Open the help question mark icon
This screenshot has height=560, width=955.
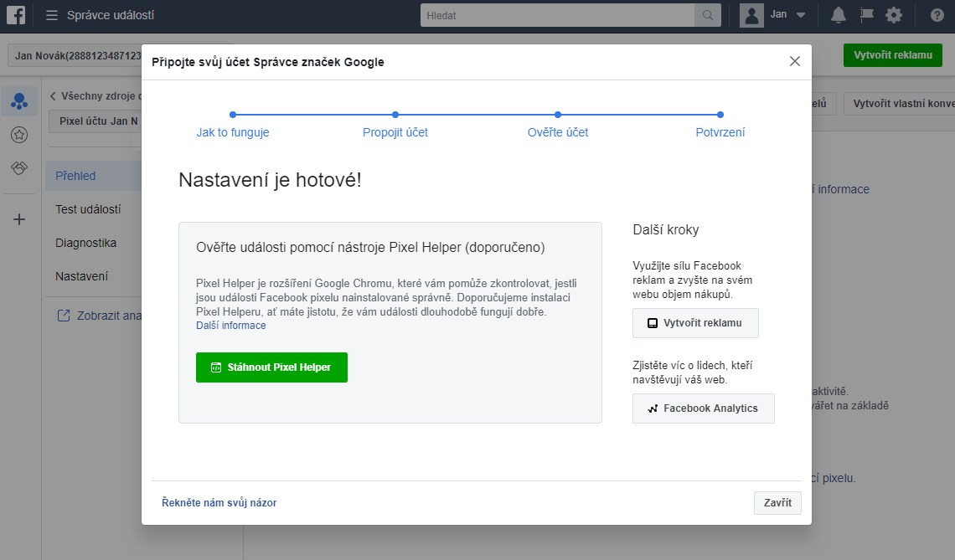pos(937,15)
